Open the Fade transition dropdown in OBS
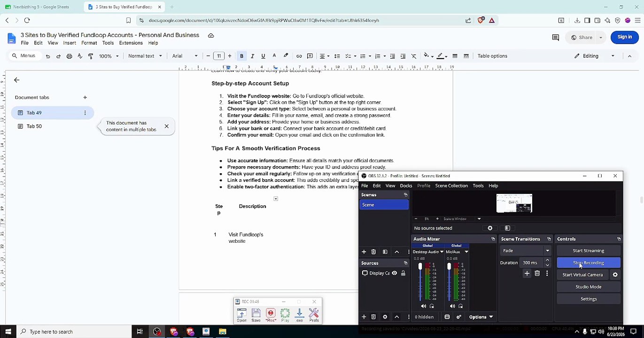 [525, 251]
